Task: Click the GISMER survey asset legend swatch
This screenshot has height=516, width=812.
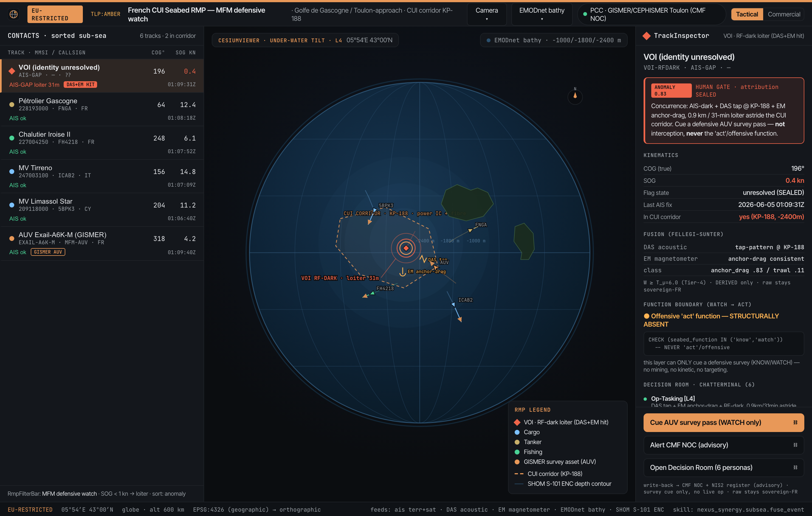Action: [517, 462]
